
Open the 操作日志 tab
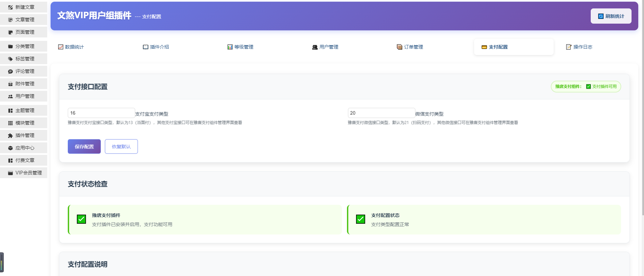click(579, 47)
